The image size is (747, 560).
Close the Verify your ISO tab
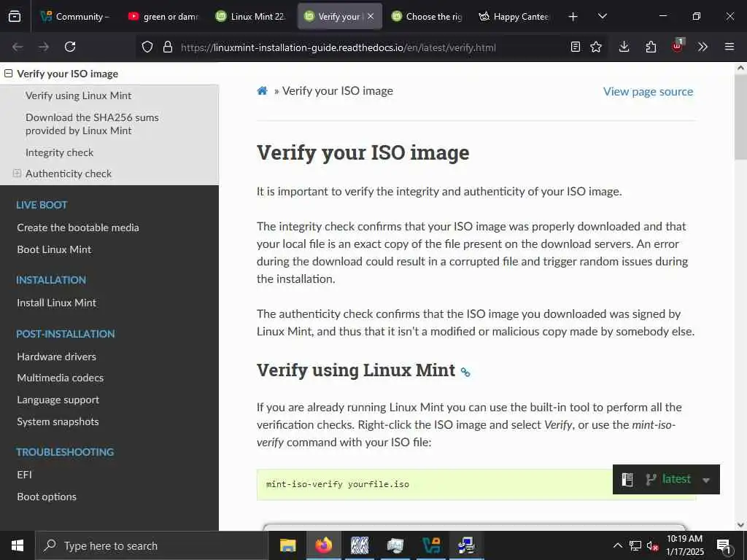[371, 16]
